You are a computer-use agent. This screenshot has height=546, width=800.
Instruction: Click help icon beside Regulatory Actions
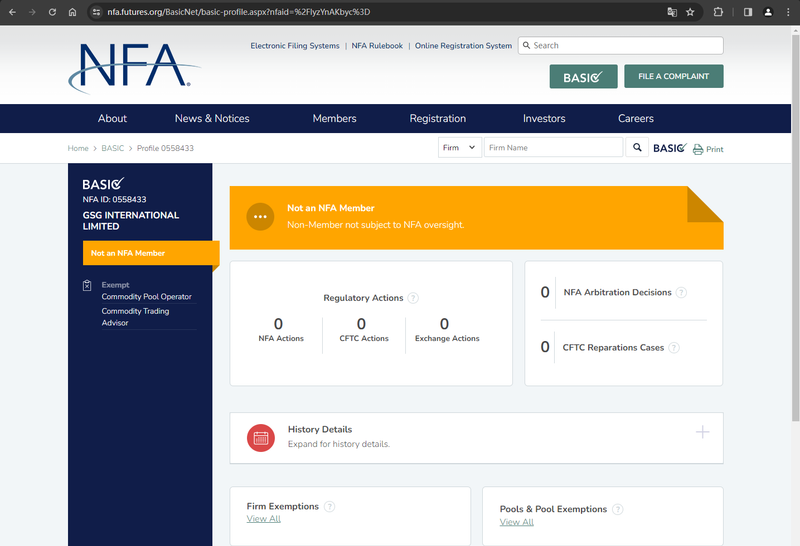[413, 298]
